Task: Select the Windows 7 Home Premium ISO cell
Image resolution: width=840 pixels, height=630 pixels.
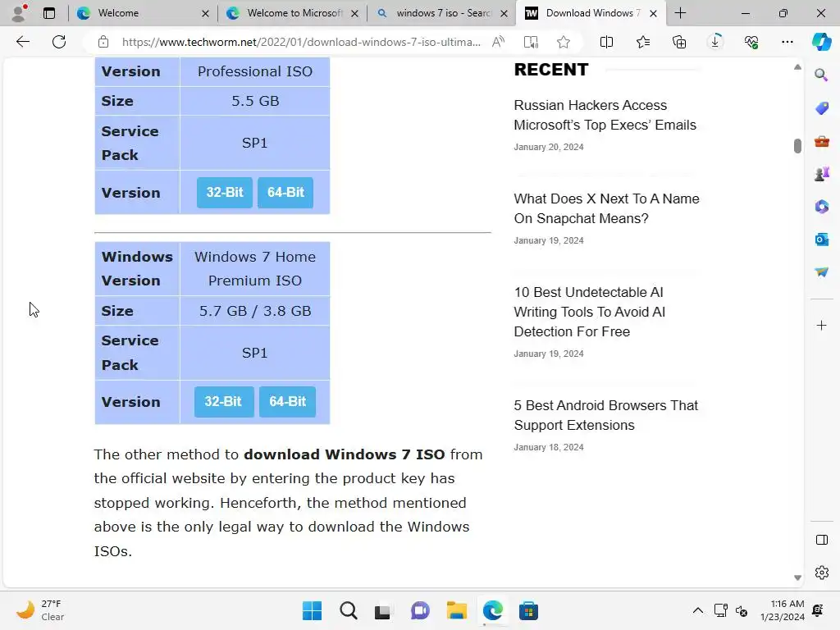Action: [x=255, y=268]
